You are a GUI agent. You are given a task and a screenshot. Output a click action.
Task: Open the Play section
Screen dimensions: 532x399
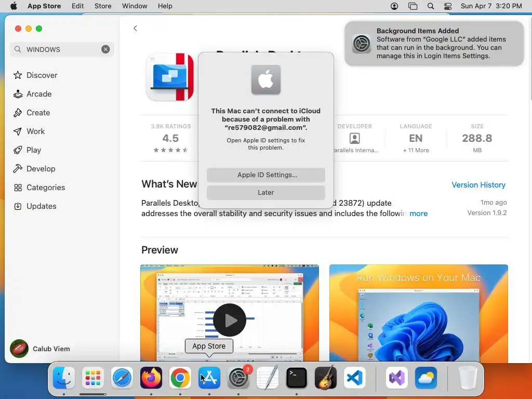point(34,150)
